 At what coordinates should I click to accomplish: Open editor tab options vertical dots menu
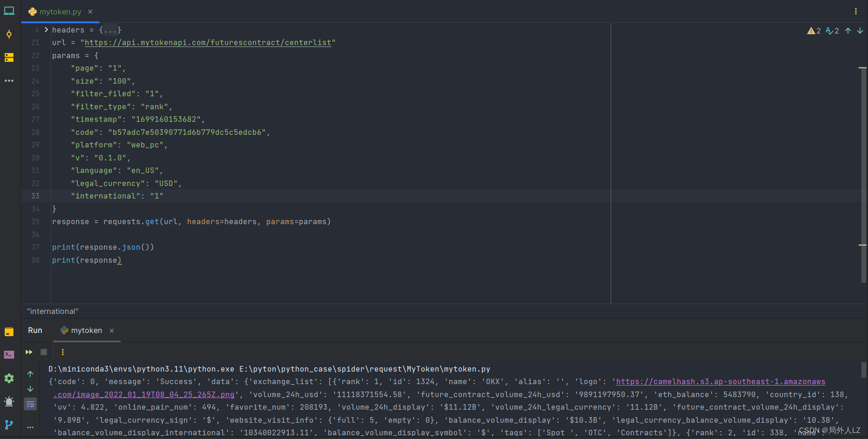click(x=855, y=11)
